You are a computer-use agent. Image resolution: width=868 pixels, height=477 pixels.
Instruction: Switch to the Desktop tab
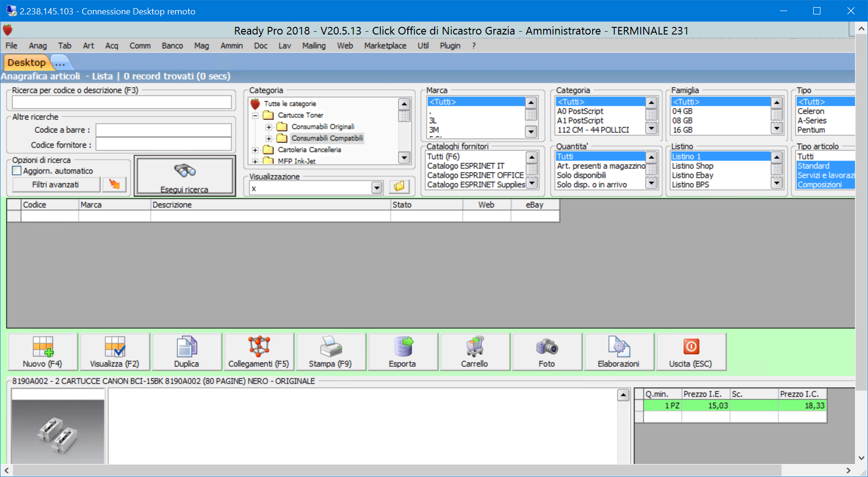[26, 62]
